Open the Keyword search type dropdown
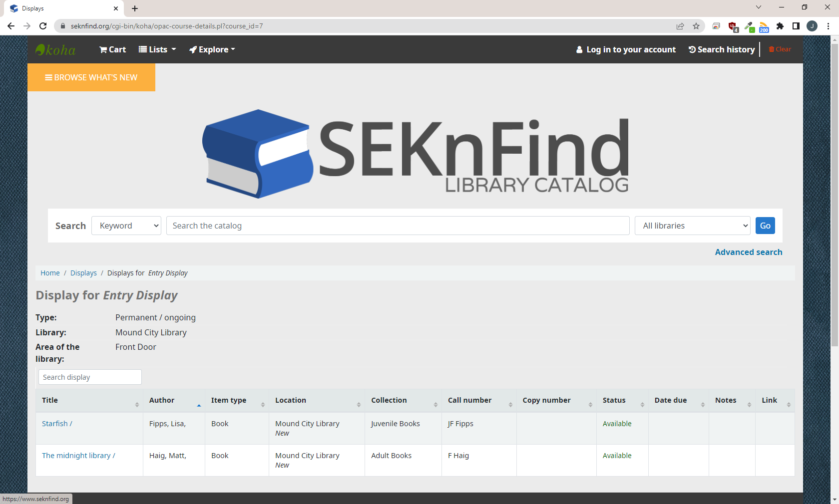This screenshot has height=504, width=839. 126,226
